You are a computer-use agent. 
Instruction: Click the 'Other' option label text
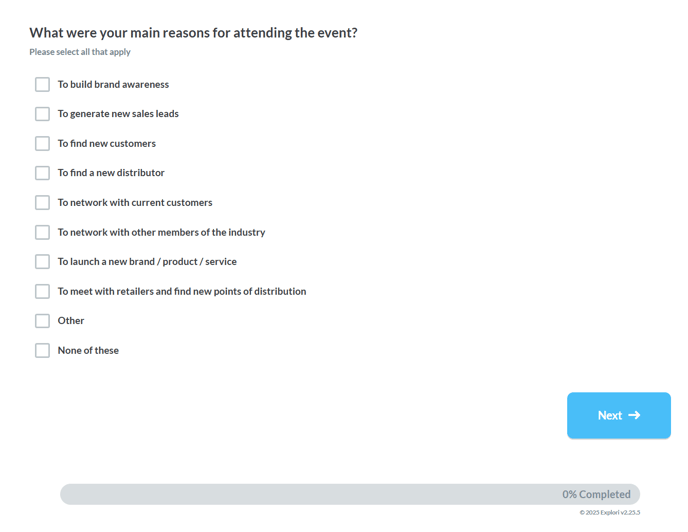tap(71, 321)
